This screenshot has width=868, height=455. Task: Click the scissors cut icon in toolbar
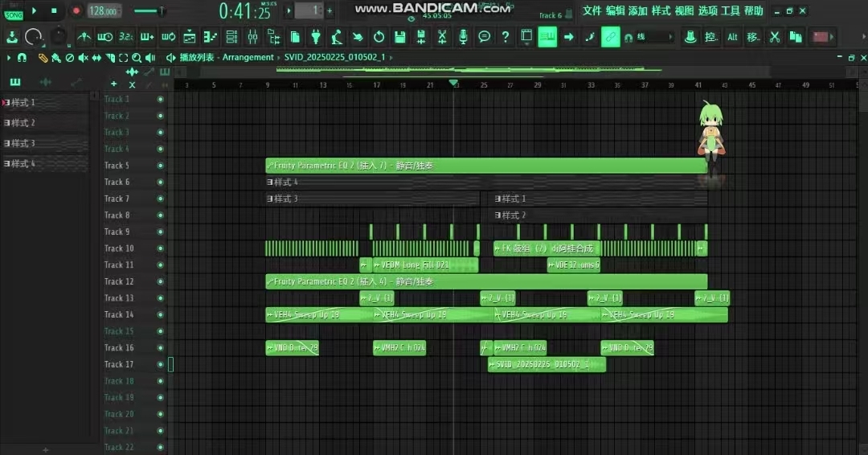click(774, 37)
